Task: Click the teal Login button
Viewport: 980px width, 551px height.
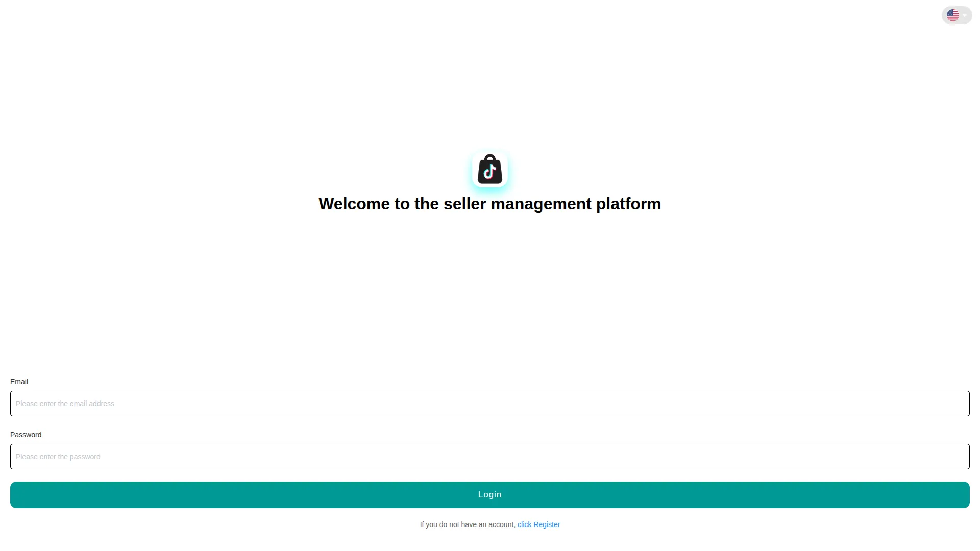Action: click(x=490, y=495)
